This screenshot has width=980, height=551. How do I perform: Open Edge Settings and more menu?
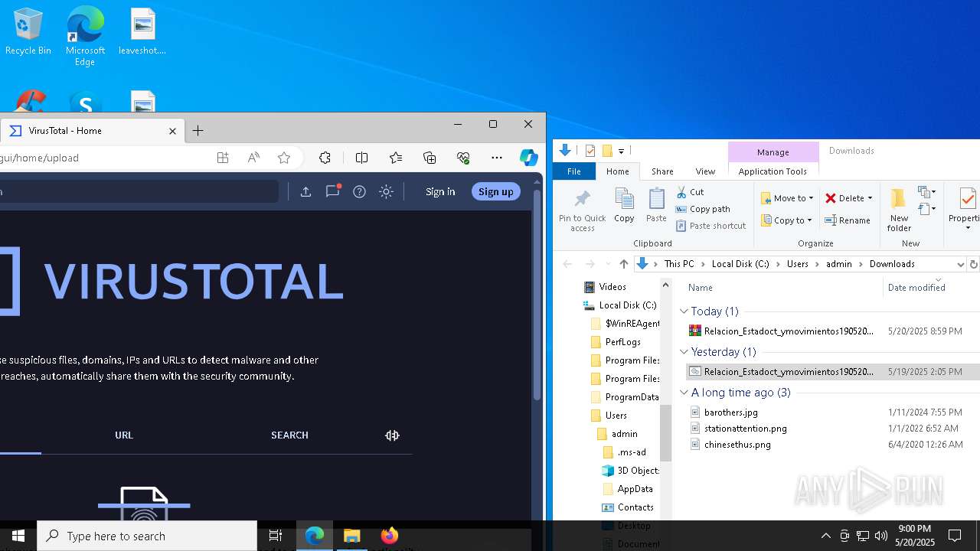coord(497,158)
